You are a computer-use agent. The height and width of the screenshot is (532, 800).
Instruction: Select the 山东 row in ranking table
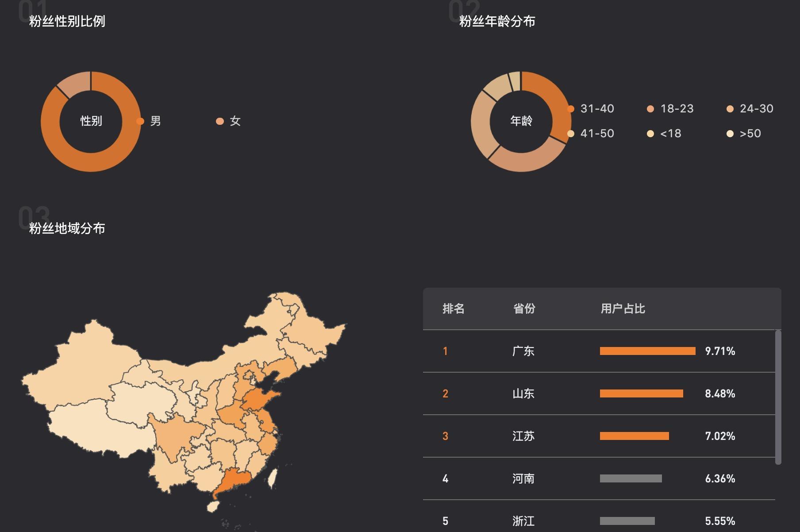523,393
